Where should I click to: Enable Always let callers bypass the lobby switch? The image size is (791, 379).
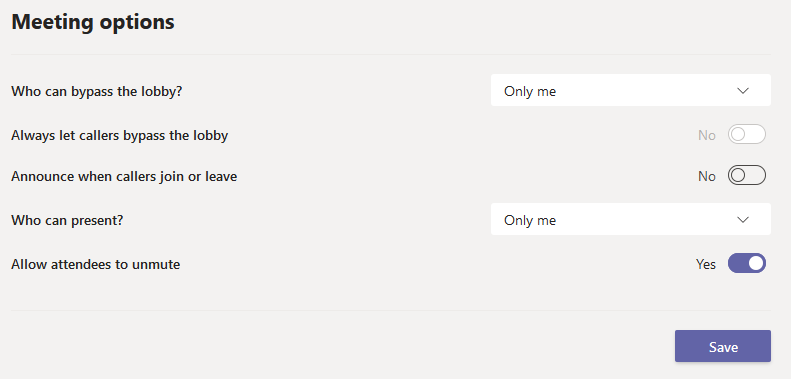click(x=747, y=134)
